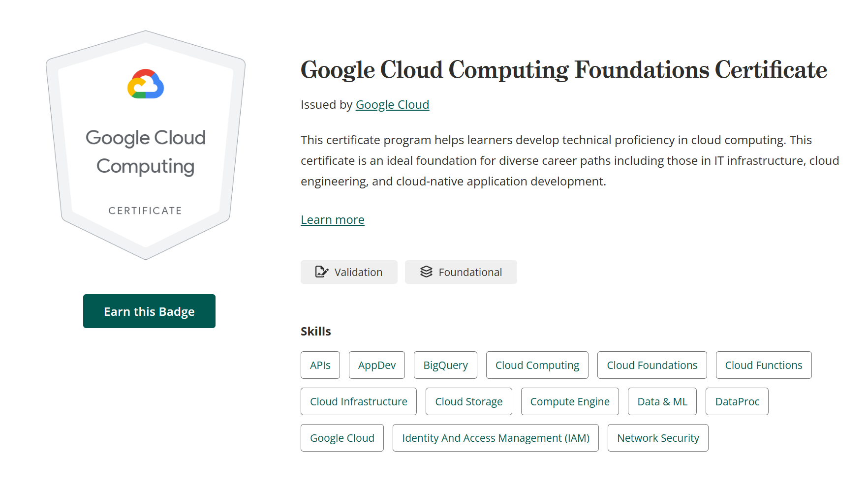Click the Cloud Infrastructure skill tag
The width and height of the screenshot is (868, 488).
point(359,401)
